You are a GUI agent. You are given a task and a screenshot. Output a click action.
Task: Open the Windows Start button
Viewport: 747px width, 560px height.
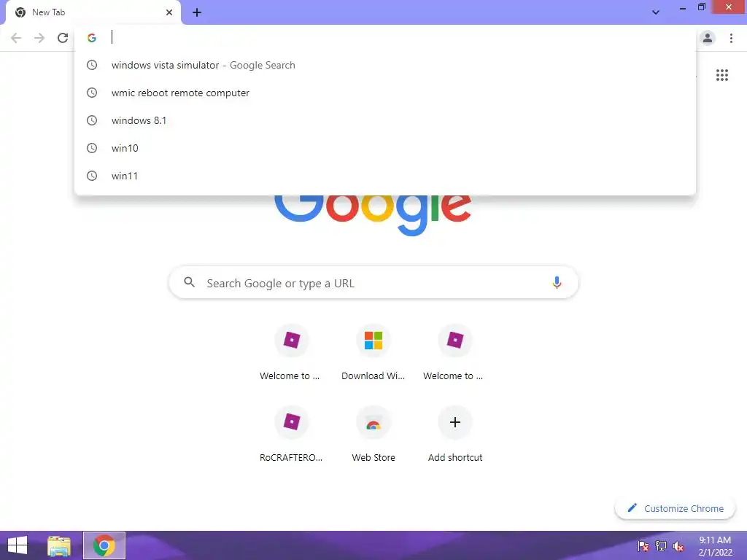point(18,545)
